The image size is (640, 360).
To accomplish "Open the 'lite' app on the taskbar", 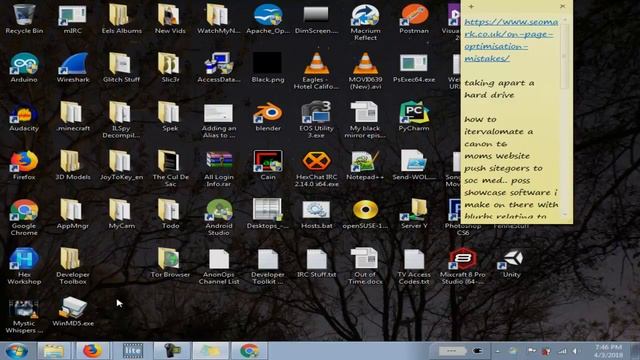I will [133, 351].
